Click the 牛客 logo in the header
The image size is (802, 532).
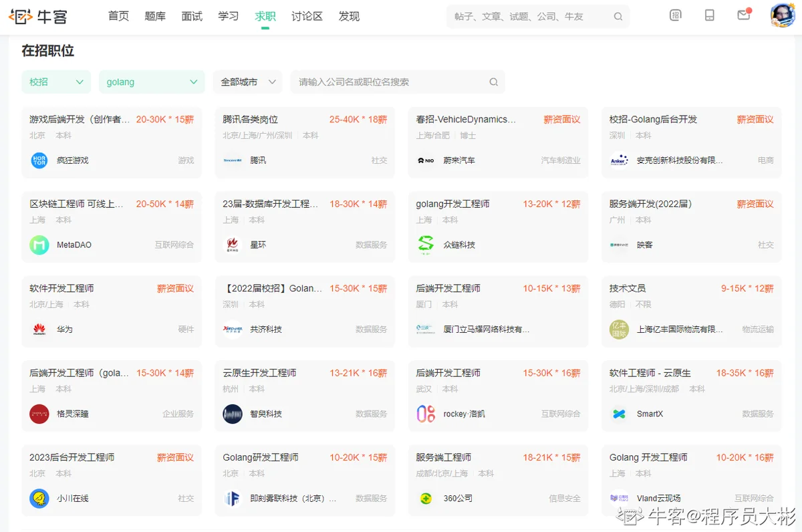pyautogui.click(x=38, y=16)
